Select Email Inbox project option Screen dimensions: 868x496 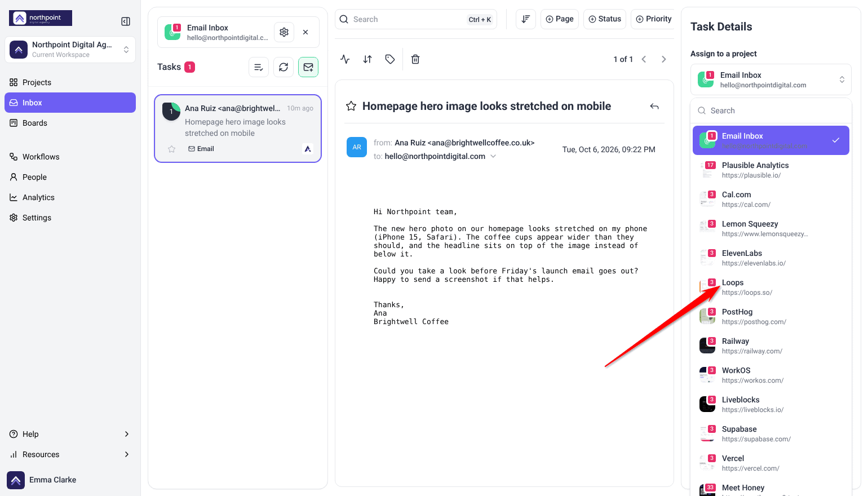[771, 140]
